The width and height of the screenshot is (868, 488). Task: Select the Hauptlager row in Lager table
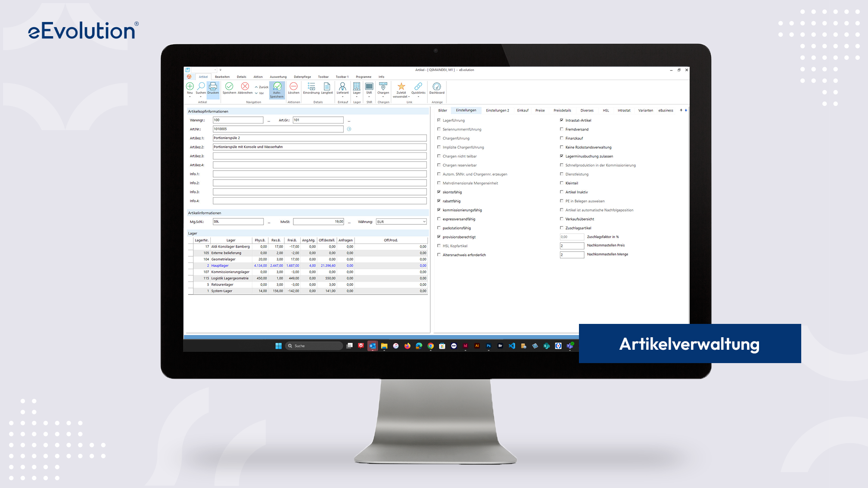click(220, 266)
